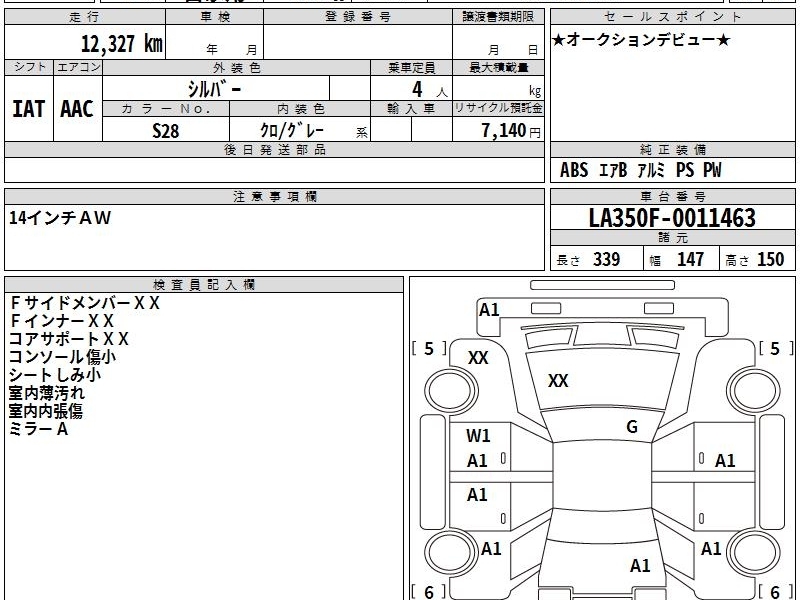Click the XX mark on the hood

558,381
